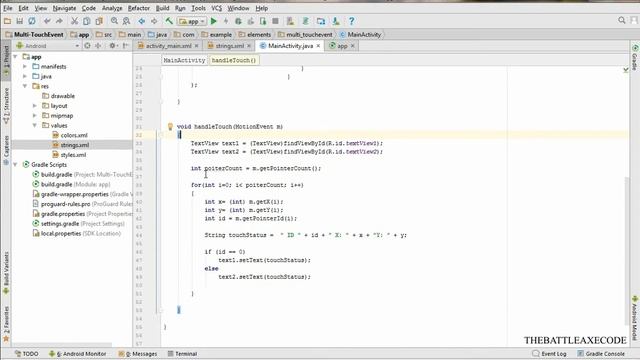Expand the layout folder

[x=35, y=106]
